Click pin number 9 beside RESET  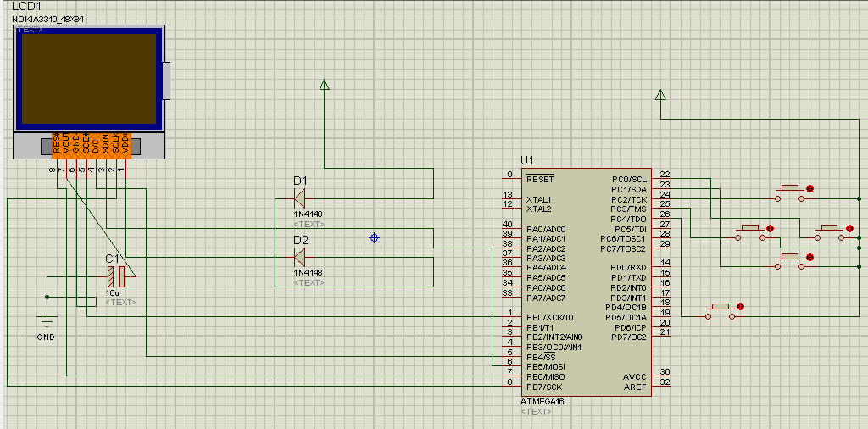coord(510,175)
